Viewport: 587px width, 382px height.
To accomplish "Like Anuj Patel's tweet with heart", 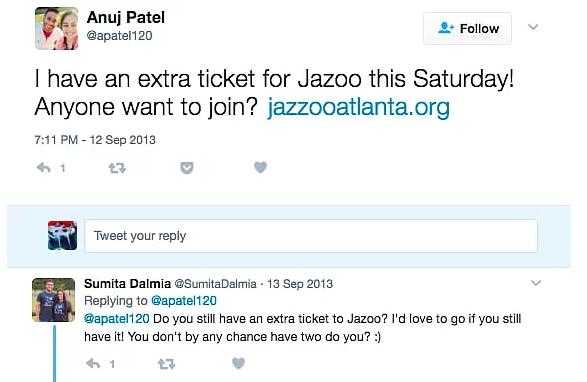I will [x=260, y=167].
